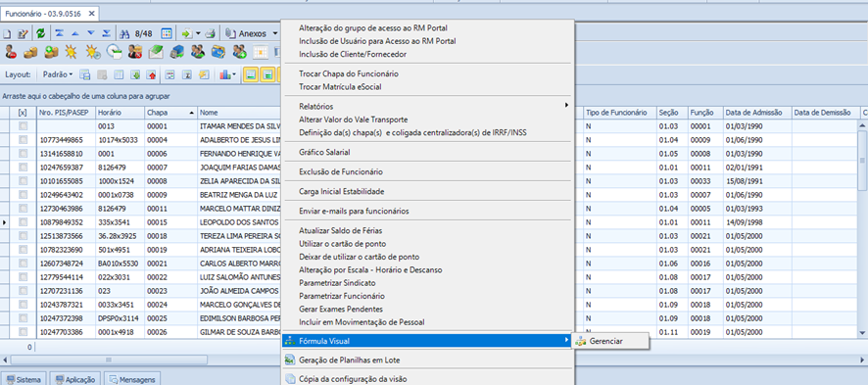Click the printer icon

pyautogui.click(x=211, y=33)
